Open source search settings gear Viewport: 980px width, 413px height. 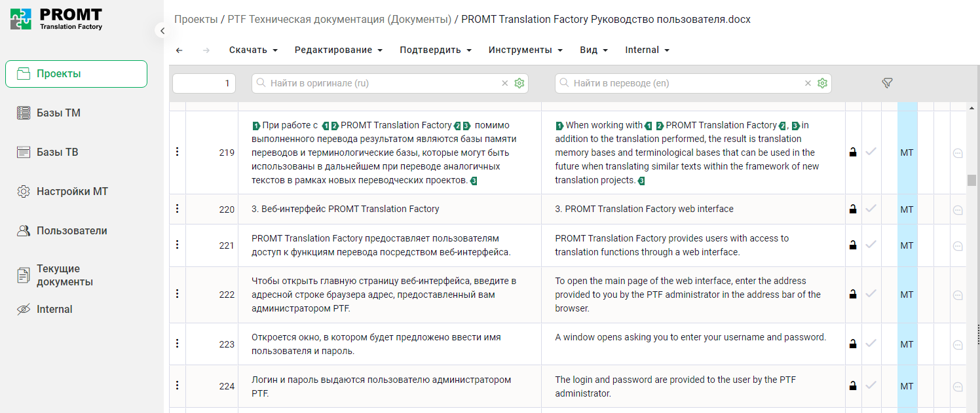[519, 83]
